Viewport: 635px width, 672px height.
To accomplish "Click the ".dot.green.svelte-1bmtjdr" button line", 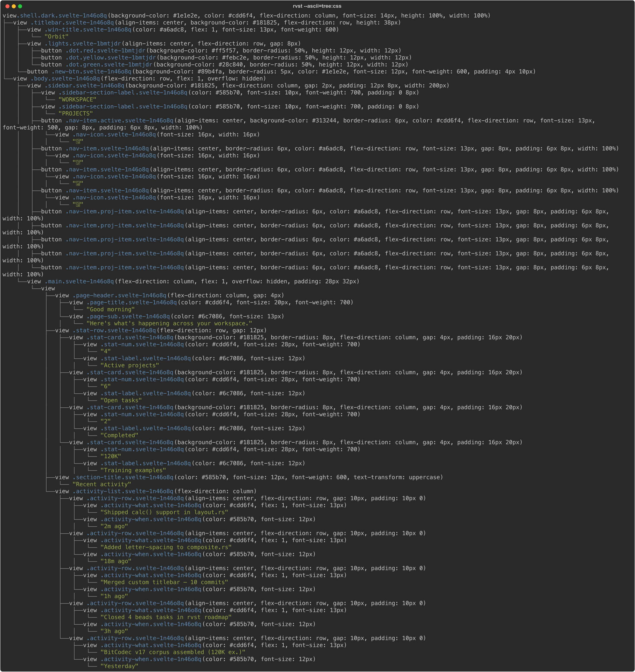I will pos(224,65).
